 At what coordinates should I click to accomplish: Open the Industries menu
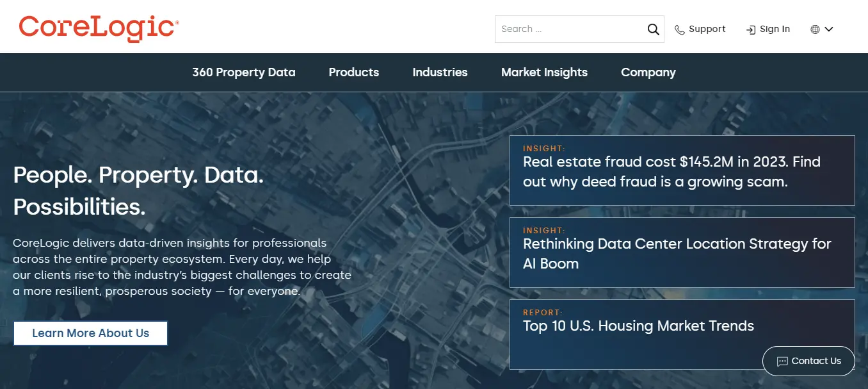click(440, 72)
